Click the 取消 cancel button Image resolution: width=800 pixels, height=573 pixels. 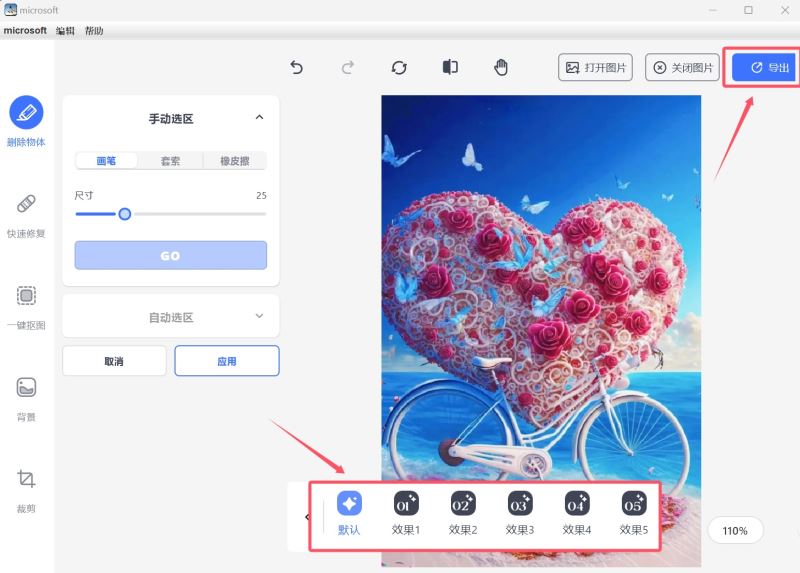[114, 361]
